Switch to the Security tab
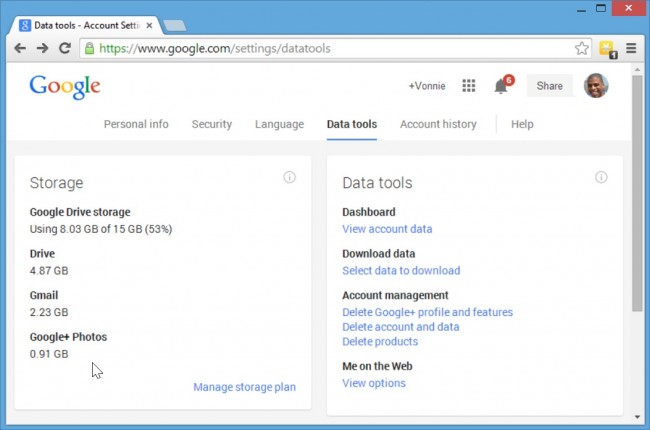 pyautogui.click(x=211, y=124)
